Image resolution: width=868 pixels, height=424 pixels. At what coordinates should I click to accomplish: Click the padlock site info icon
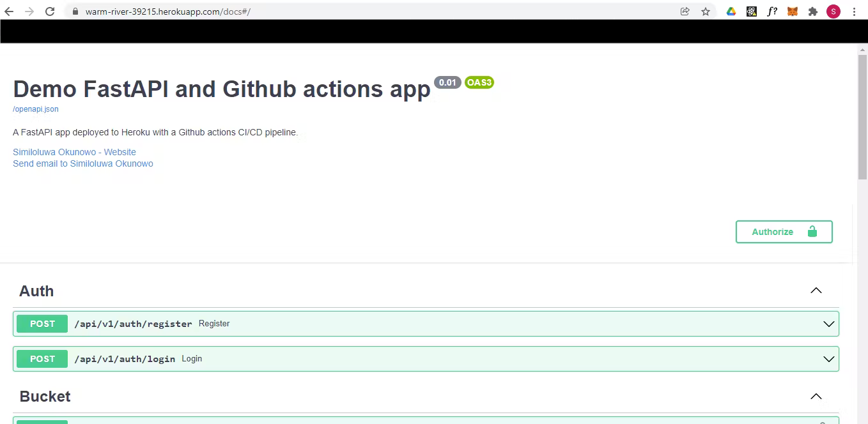[75, 11]
